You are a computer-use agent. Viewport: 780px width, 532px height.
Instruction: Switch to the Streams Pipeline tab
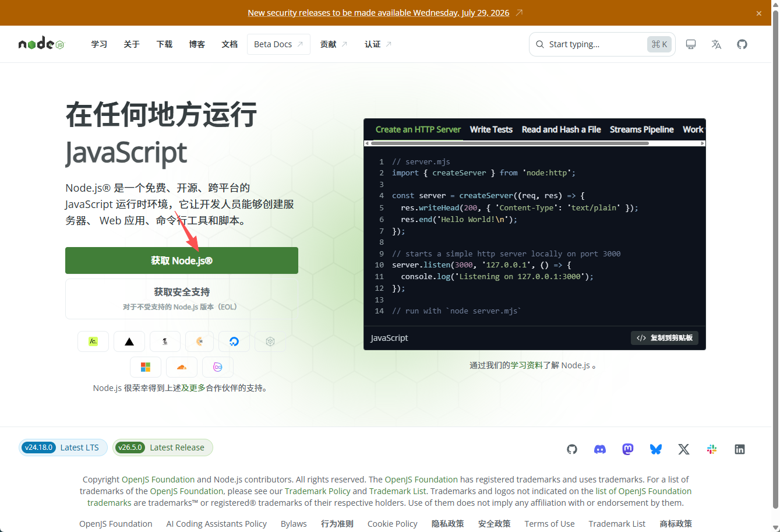coord(641,129)
